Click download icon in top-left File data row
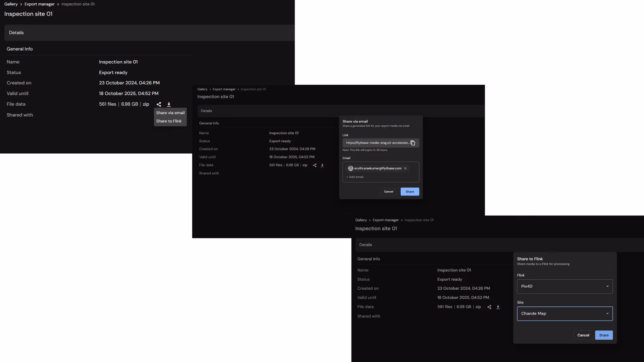The width and height of the screenshot is (644, 362). pos(169,104)
